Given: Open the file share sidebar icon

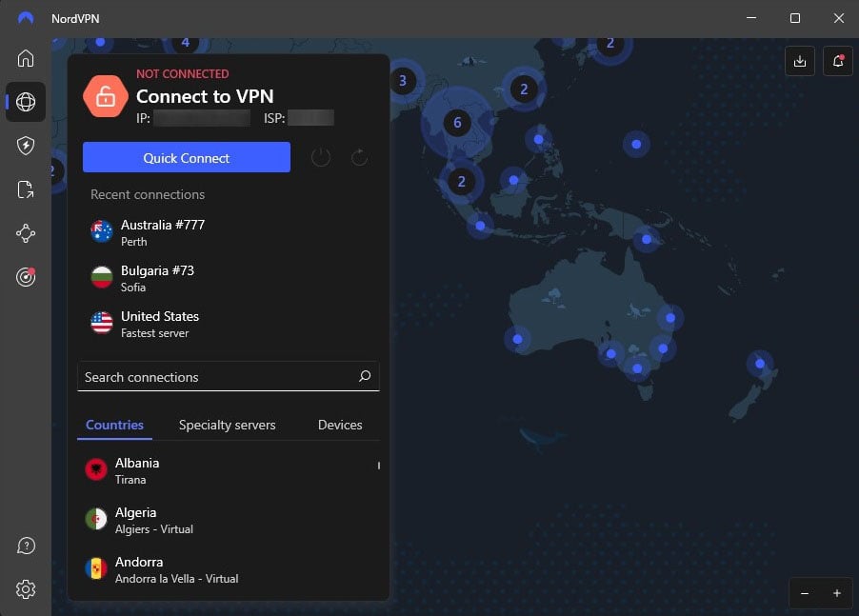Looking at the screenshot, I should 26,189.
